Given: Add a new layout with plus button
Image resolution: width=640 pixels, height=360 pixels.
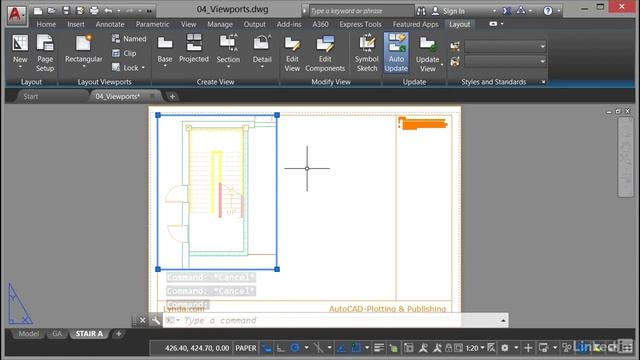Looking at the screenshot, I should (x=119, y=333).
